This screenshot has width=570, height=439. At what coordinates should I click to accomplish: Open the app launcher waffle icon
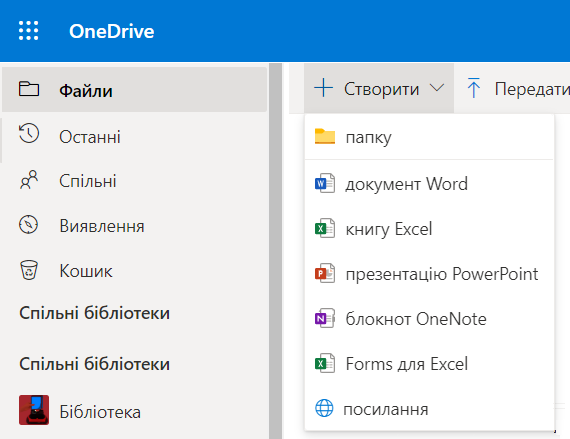click(x=28, y=31)
